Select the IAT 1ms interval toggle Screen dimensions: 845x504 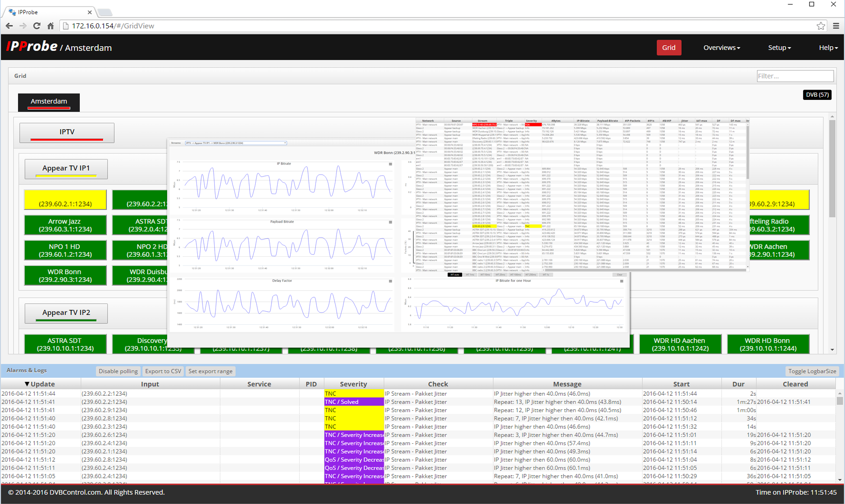point(470,275)
